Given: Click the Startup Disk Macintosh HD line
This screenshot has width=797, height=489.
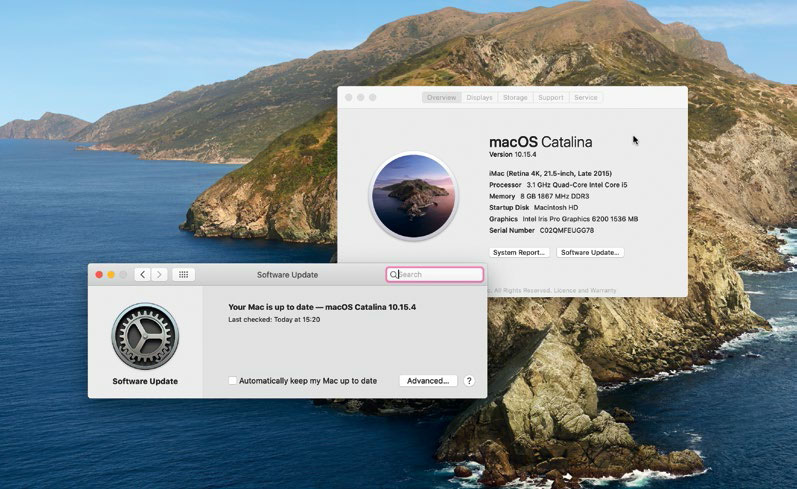Looking at the screenshot, I should [533, 207].
